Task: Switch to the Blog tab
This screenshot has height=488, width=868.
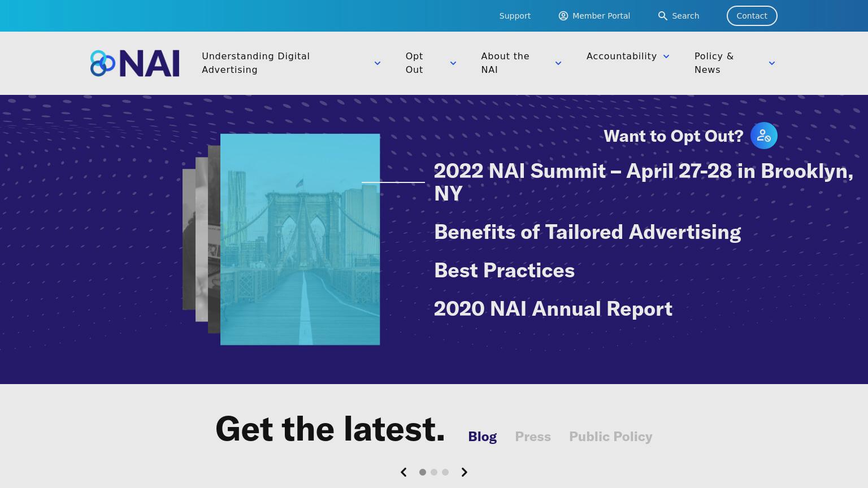Action: [x=482, y=437]
